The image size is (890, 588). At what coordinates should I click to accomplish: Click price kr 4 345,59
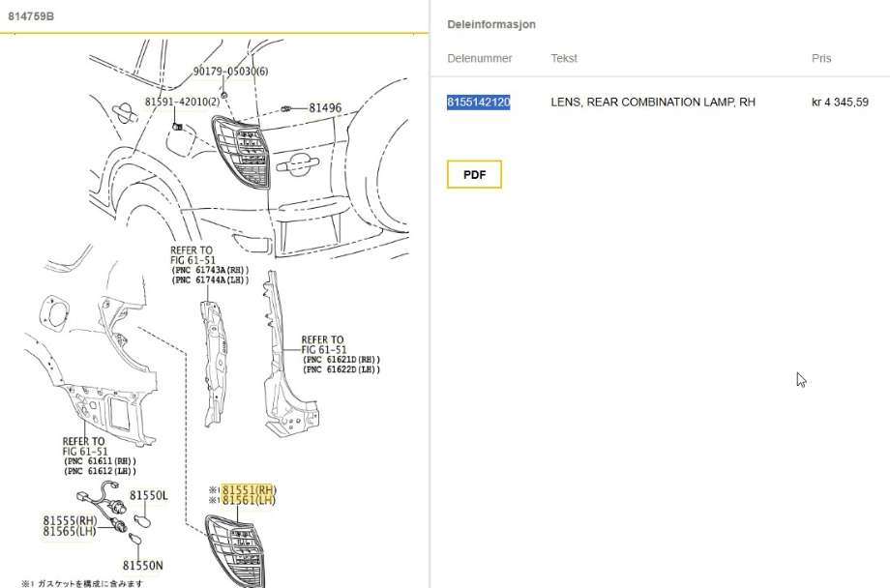point(840,103)
